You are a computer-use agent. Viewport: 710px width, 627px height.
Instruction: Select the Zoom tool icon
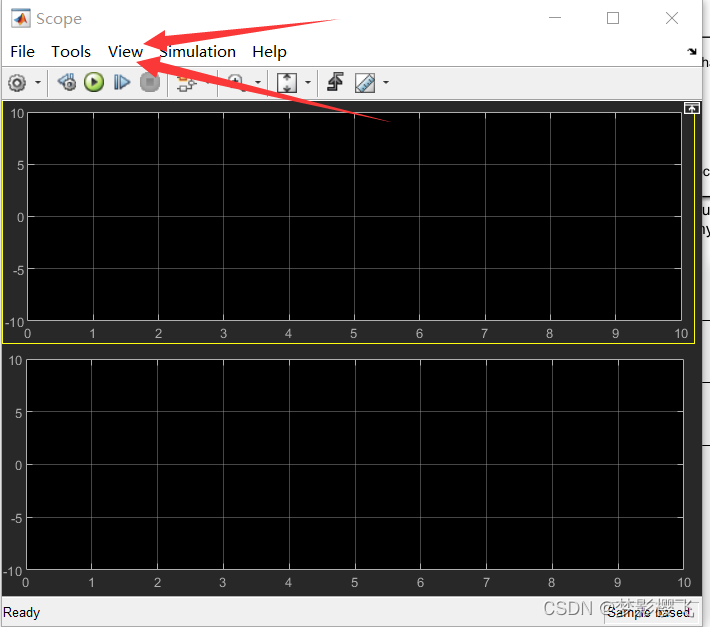point(236,82)
